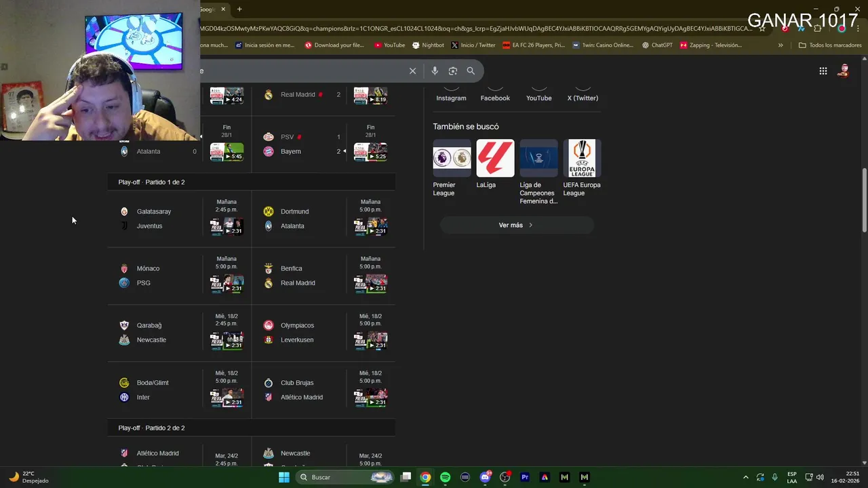
Task: Open the YouTube bookmark
Action: [x=389, y=45]
